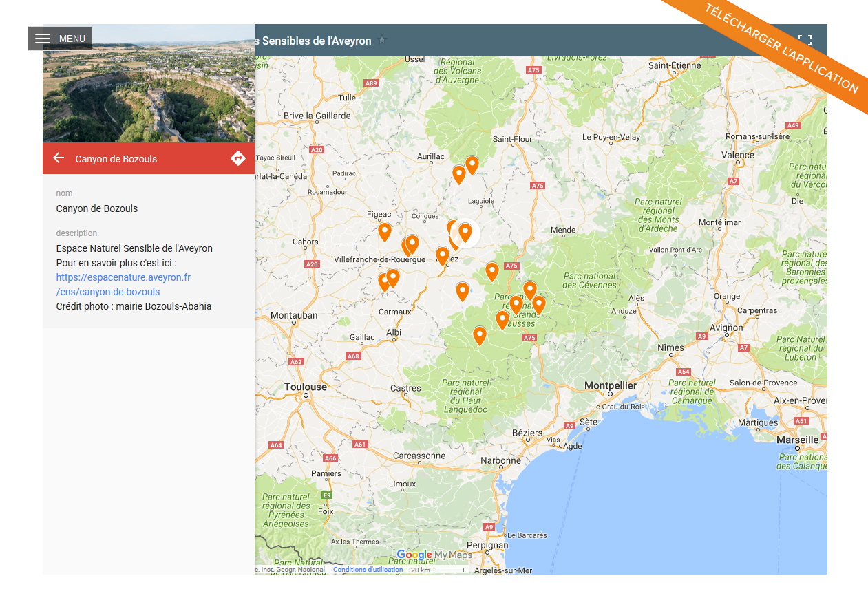Open the map in fullscreen view
This screenshot has width=868, height=589.
click(x=805, y=41)
